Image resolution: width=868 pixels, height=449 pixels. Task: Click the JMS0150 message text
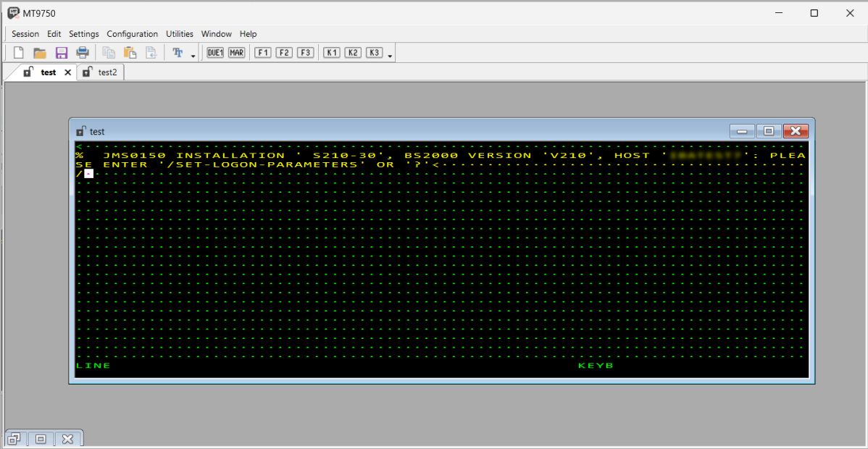tap(135, 156)
